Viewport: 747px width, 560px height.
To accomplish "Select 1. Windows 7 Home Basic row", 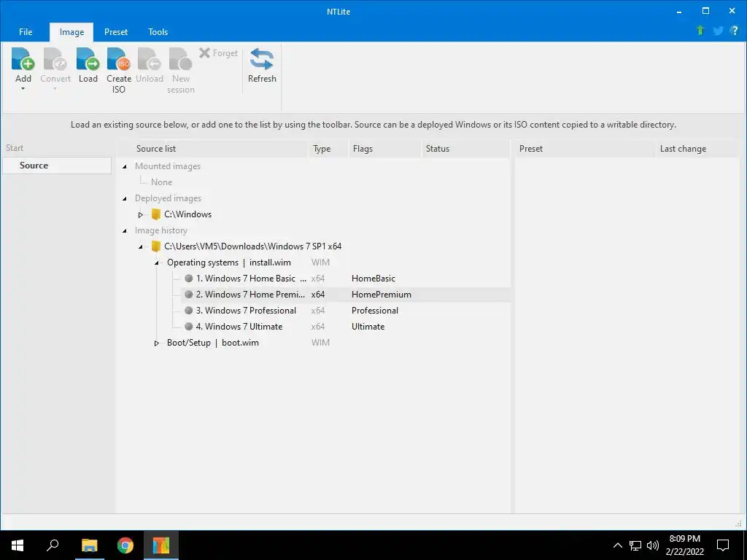I will (x=345, y=278).
